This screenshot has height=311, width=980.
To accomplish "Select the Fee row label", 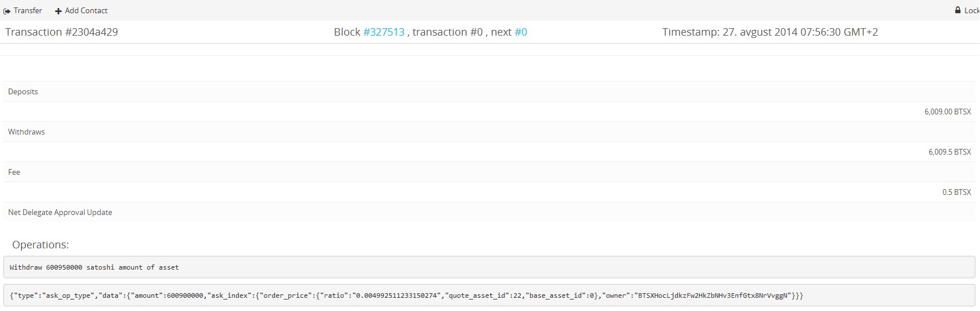I will click(14, 172).
